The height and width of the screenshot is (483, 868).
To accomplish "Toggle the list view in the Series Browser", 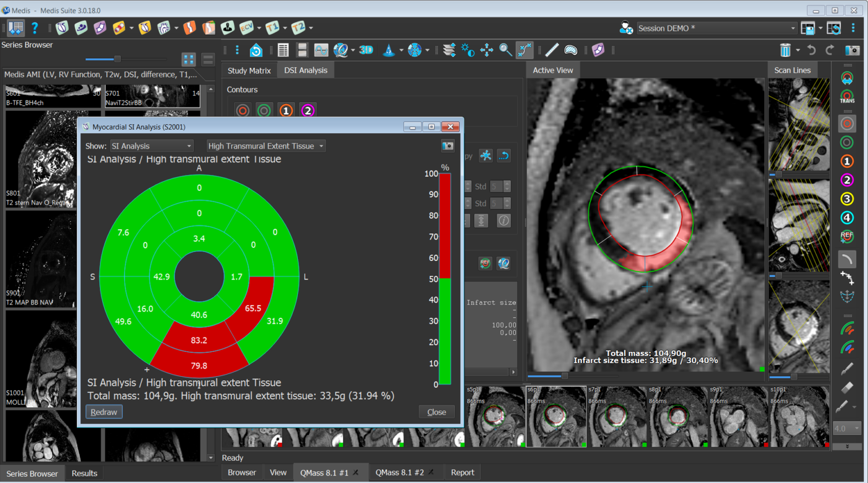I will coord(207,59).
